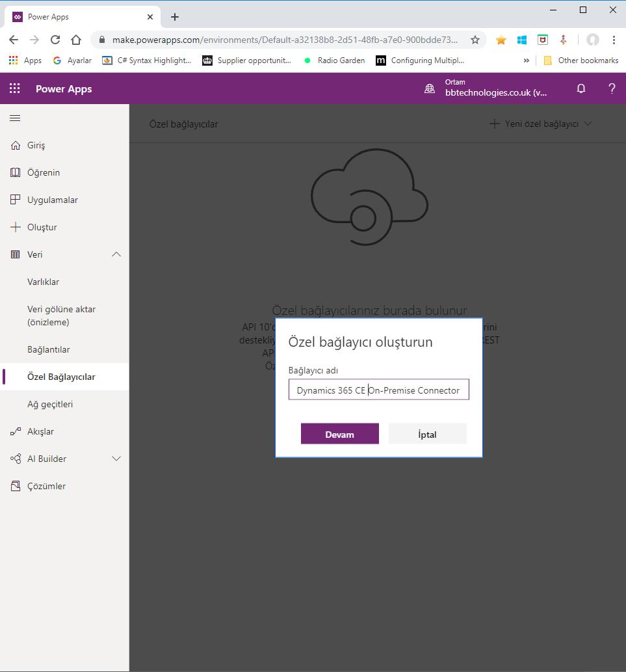Click the Bağlayıcı adı text field
Screen dimensions: 626x672
[x=378, y=390]
